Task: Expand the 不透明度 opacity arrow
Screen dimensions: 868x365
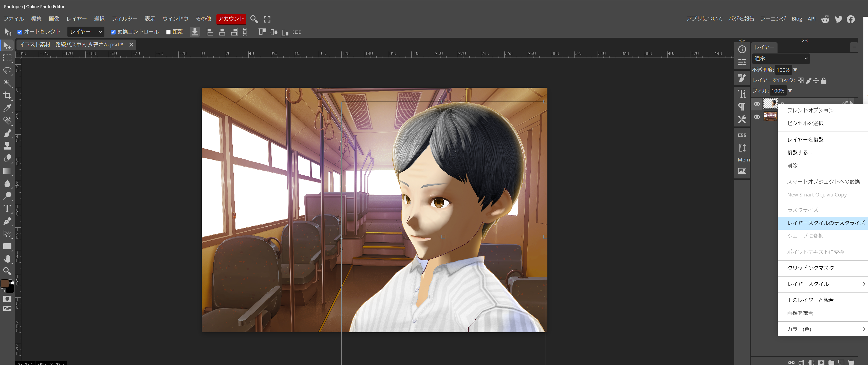Action: pos(795,70)
